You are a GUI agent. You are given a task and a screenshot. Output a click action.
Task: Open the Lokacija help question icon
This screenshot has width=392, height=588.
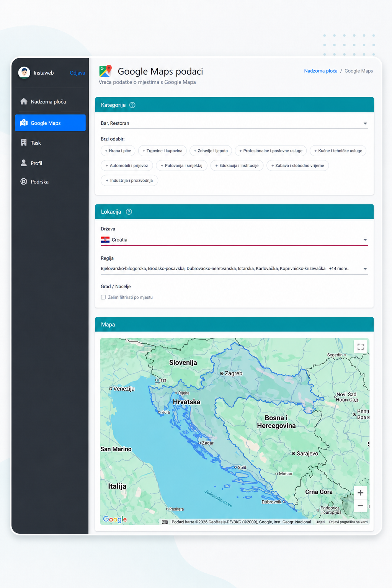(x=129, y=212)
